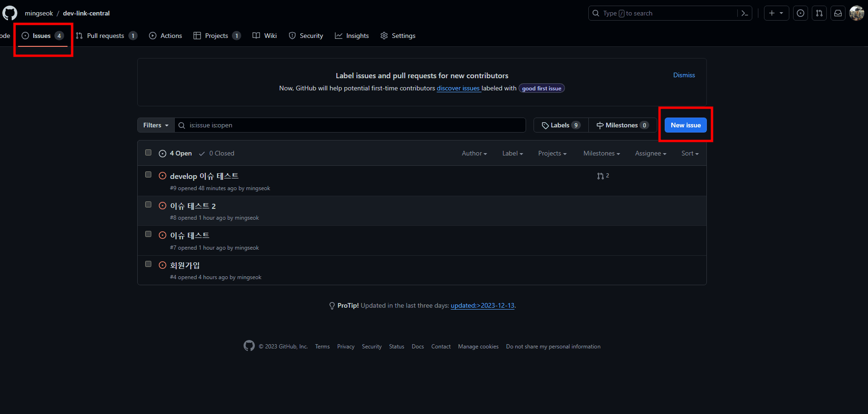Click the 'good first issue' label badge
The width and height of the screenshot is (868, 414).
(542, 89)
